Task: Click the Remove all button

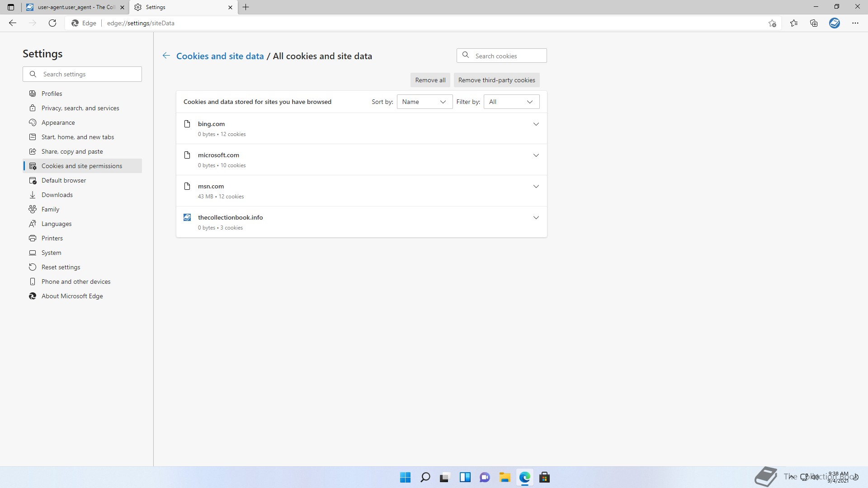Action: point(430,80)
